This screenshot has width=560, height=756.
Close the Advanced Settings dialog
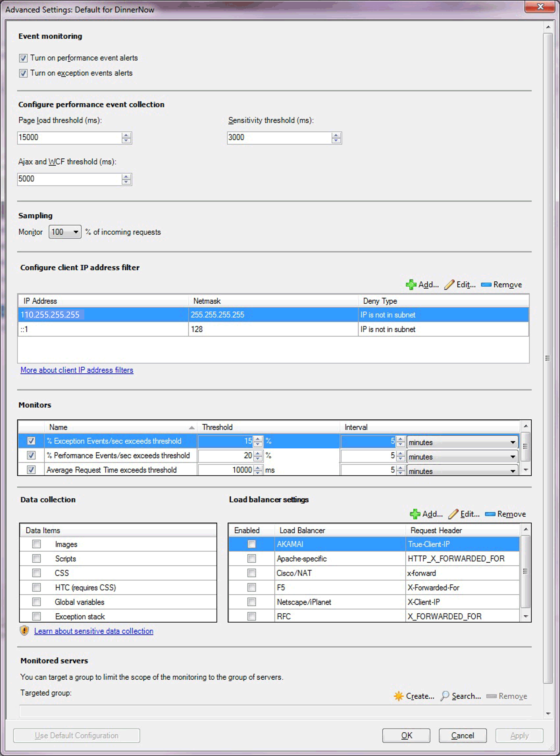pyautogui.click(x=540, y=7)
